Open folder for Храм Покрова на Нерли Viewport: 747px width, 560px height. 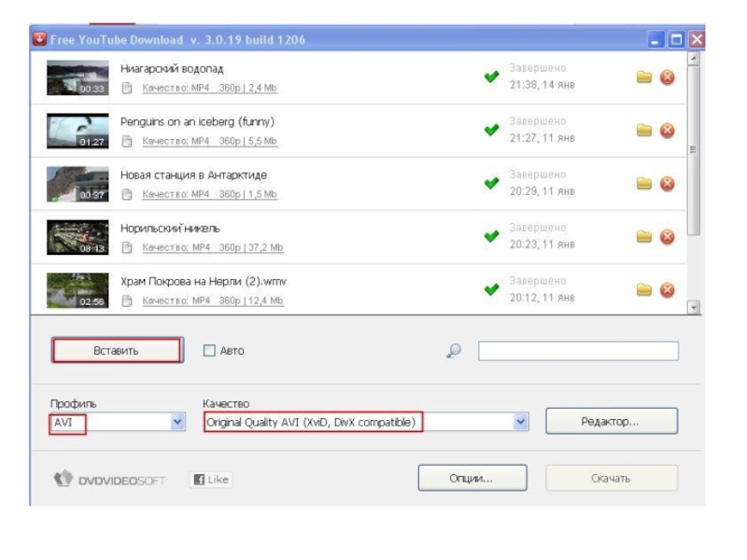pyautogui.click(x=643, y=289)
